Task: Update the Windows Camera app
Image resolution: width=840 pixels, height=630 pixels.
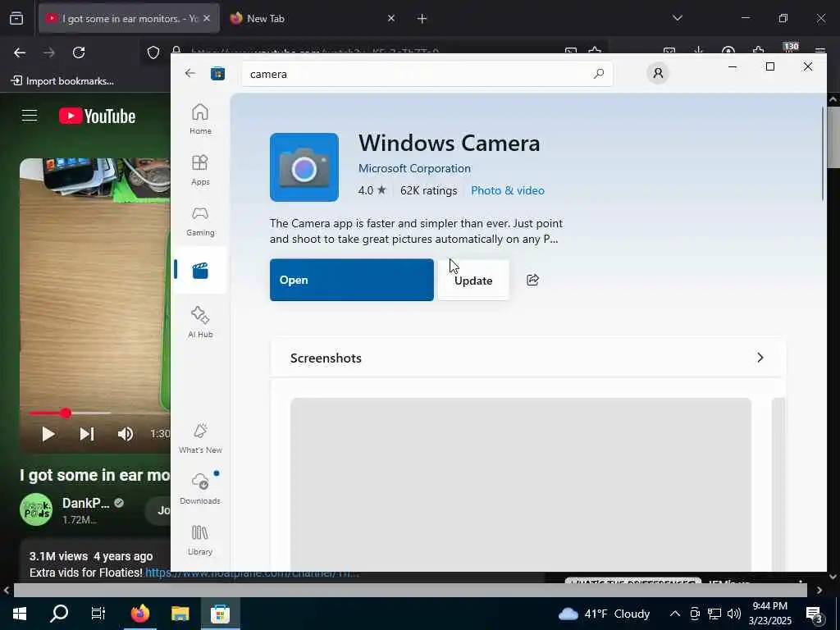Action: [473, 281]
